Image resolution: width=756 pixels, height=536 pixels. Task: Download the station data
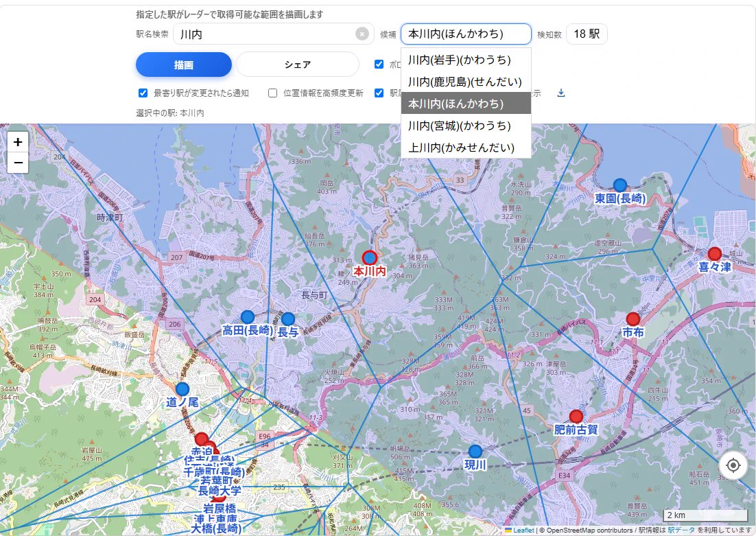point(560,93)
